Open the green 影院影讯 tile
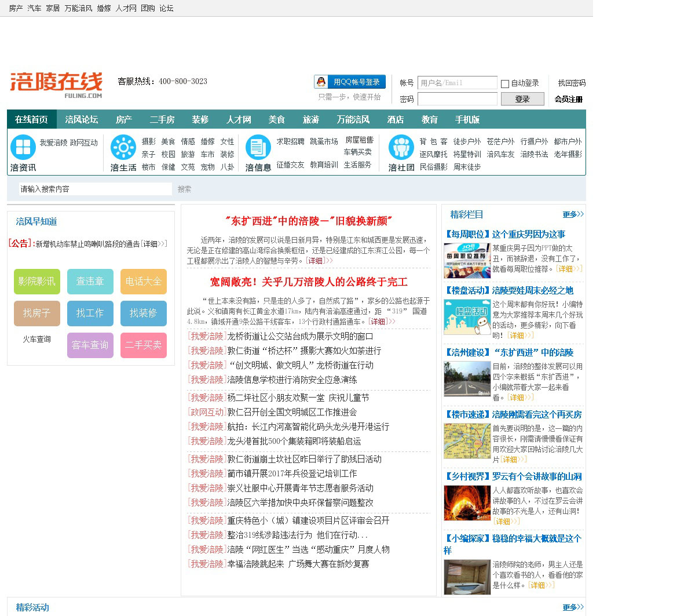 coord(37,282)
